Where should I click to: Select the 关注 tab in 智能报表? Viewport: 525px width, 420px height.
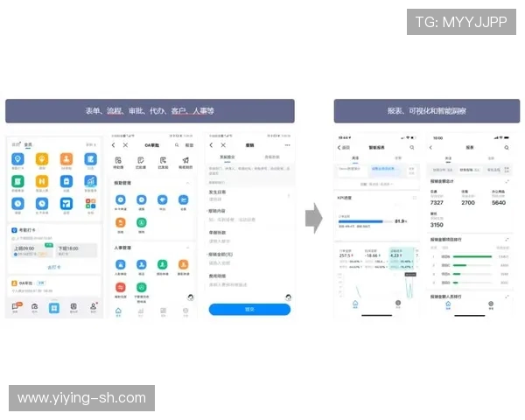tap(355, 158)
